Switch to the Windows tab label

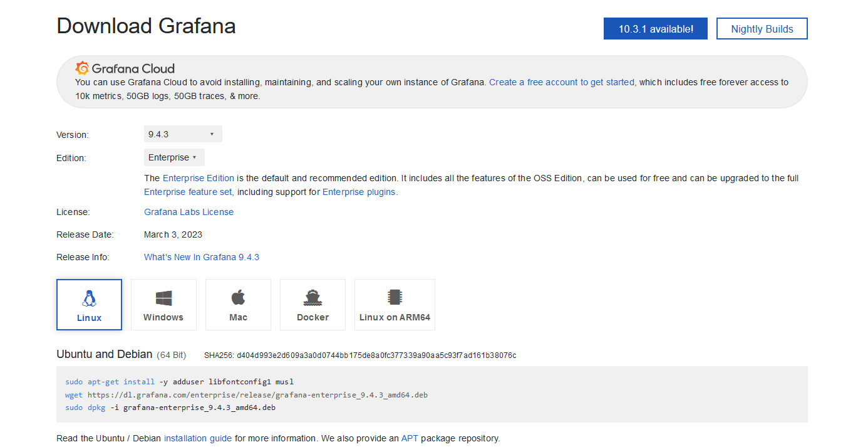pyautogui.click(x=163, y=317)
